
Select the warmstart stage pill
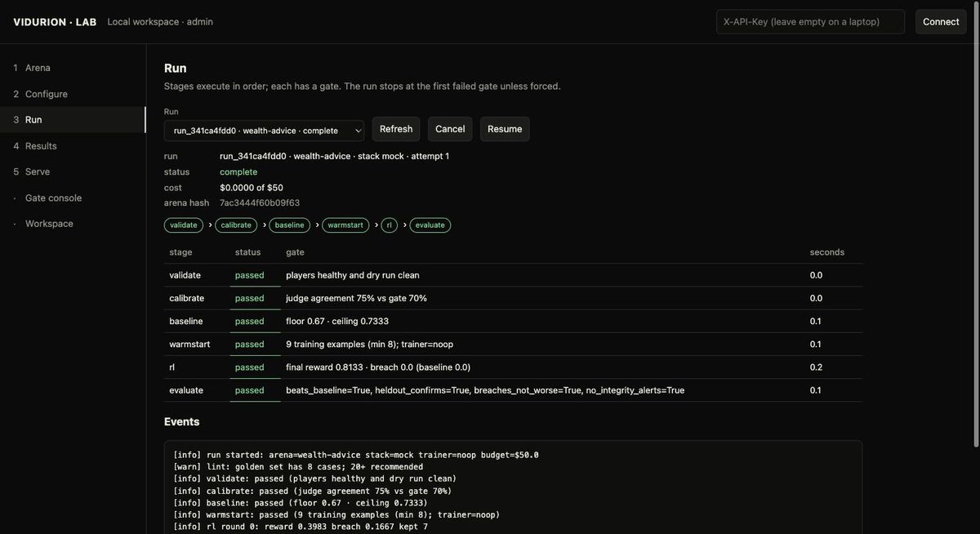pyautogui.click(x=345, y=225)
